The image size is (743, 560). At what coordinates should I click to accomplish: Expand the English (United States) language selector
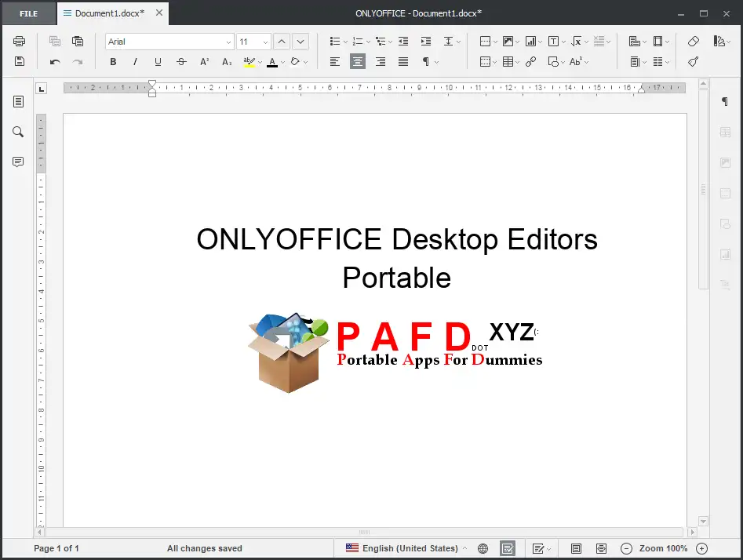(x=406, y=549)
